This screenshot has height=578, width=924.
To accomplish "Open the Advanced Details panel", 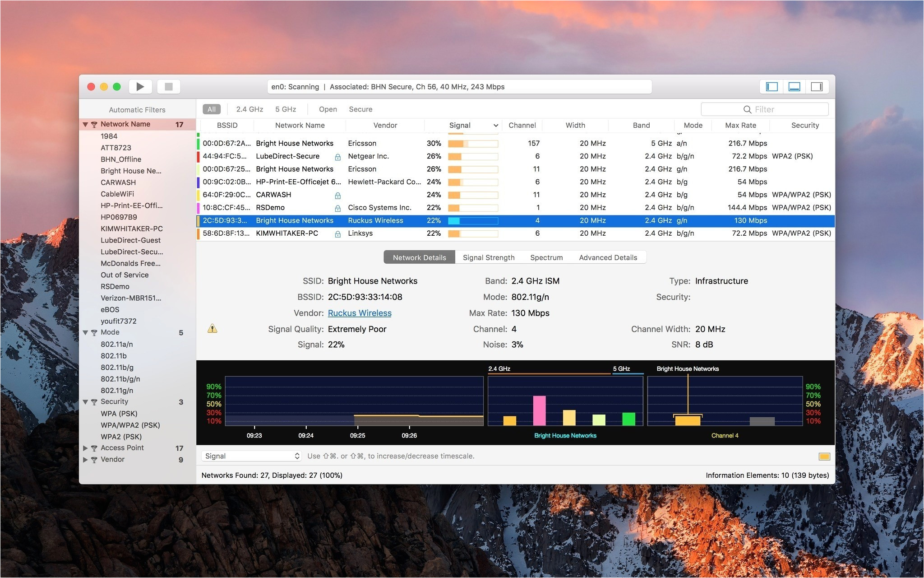I will (607, 257).
